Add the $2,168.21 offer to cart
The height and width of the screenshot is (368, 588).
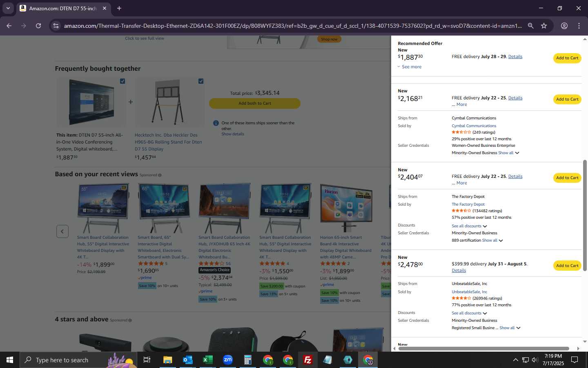(x=567, y=99)
